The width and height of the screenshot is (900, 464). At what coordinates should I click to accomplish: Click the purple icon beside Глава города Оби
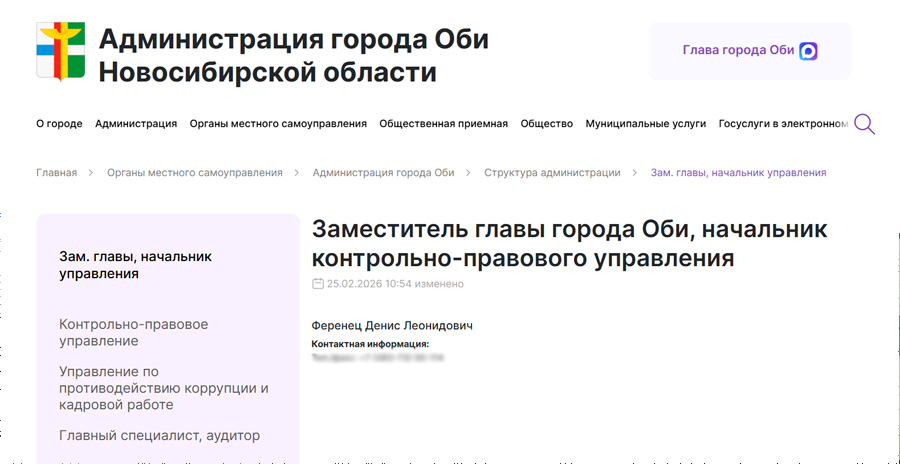coord(808,51)
